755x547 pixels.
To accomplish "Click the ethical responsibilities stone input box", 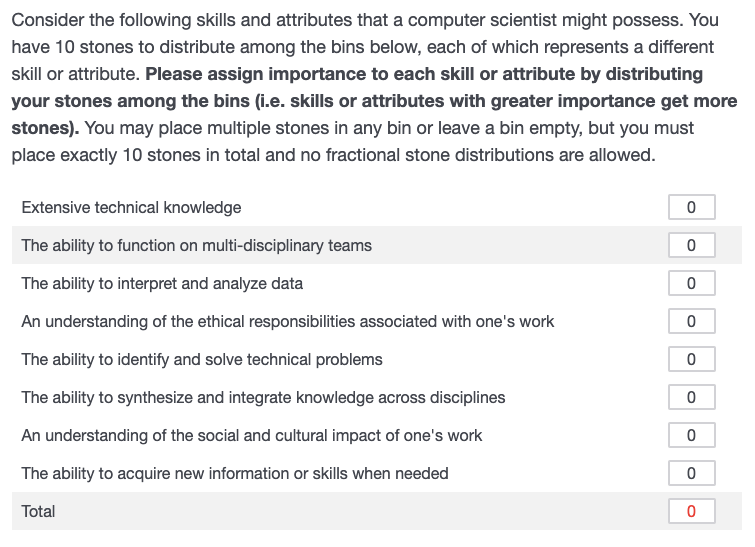I will pyautogui.click(x=691, y=321).
